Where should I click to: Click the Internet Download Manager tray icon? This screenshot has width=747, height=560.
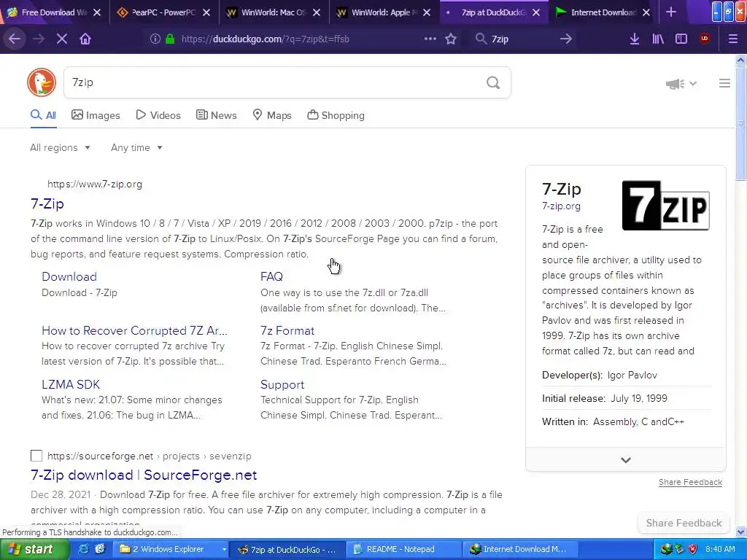click(x=665, y=549)
